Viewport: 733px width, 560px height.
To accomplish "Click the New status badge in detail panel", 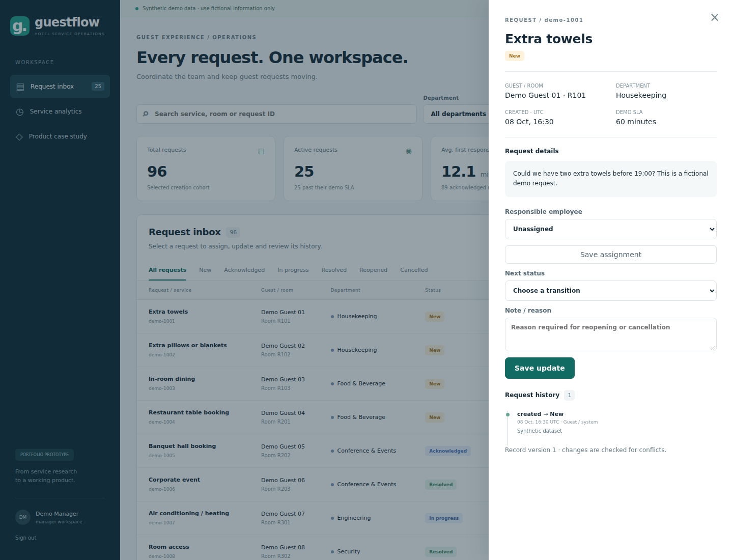I will pos(515,56).
